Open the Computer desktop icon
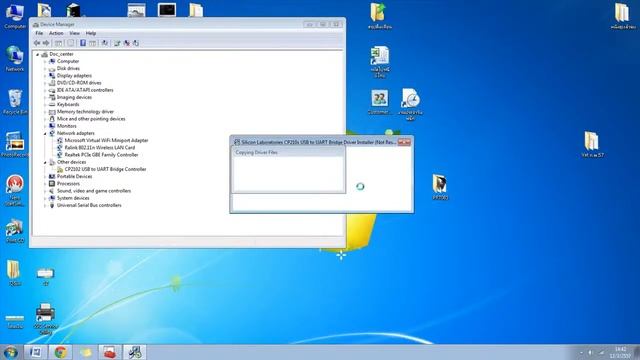Viewport: 640px width, 360px height. click(x=15, y=16)
